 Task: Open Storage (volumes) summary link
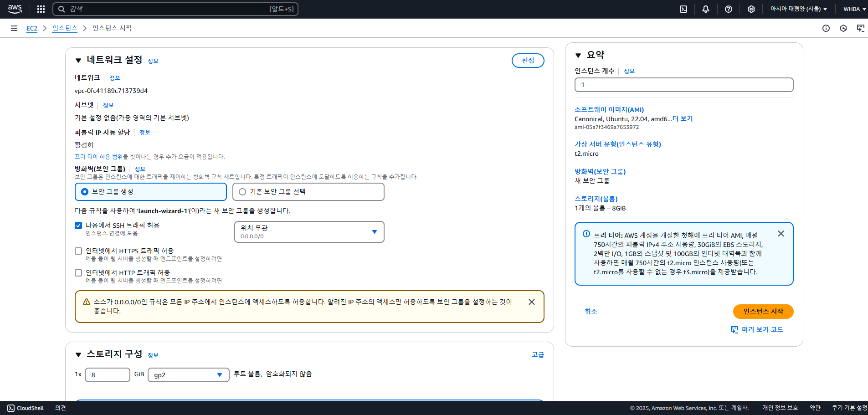coord(596,199)
